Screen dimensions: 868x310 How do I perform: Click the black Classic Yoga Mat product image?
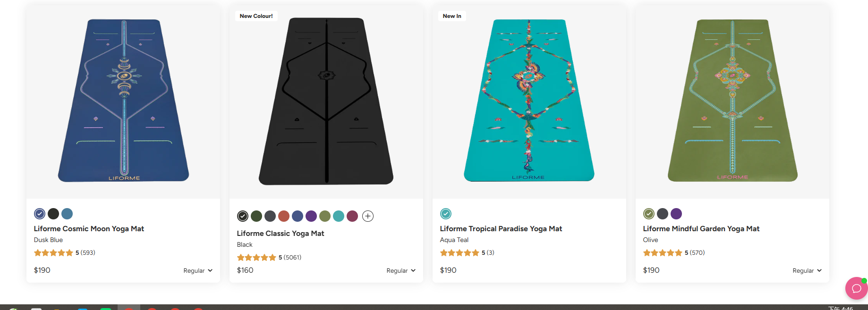[x=326, y=101]
